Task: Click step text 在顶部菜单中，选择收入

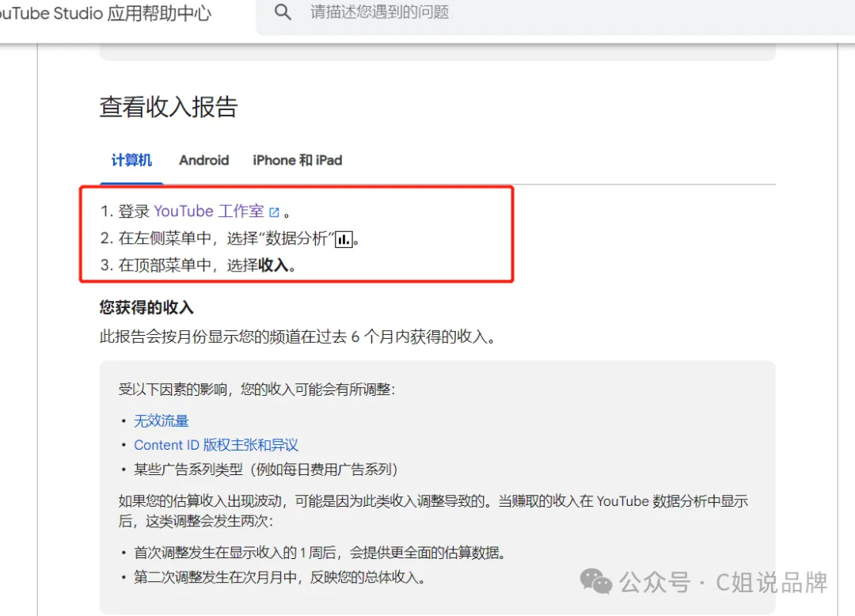Action: click(207, 265)
